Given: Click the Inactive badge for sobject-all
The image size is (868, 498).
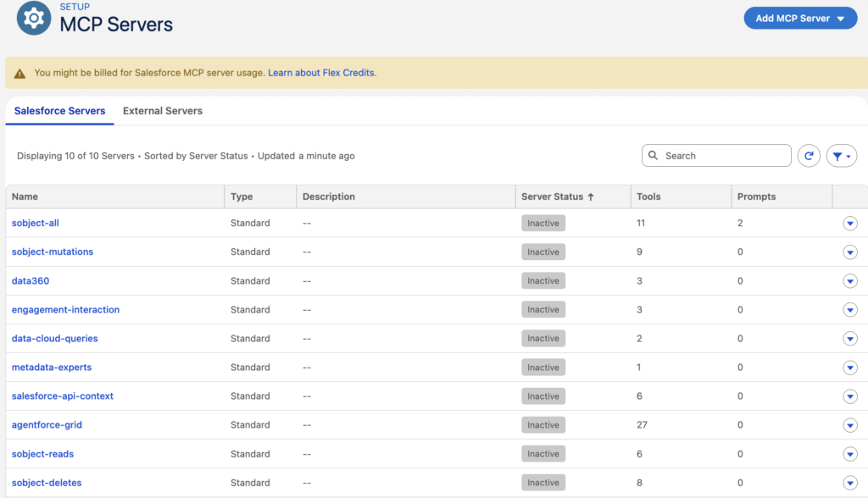Looking at the screenshot, I should coord(543,223).
